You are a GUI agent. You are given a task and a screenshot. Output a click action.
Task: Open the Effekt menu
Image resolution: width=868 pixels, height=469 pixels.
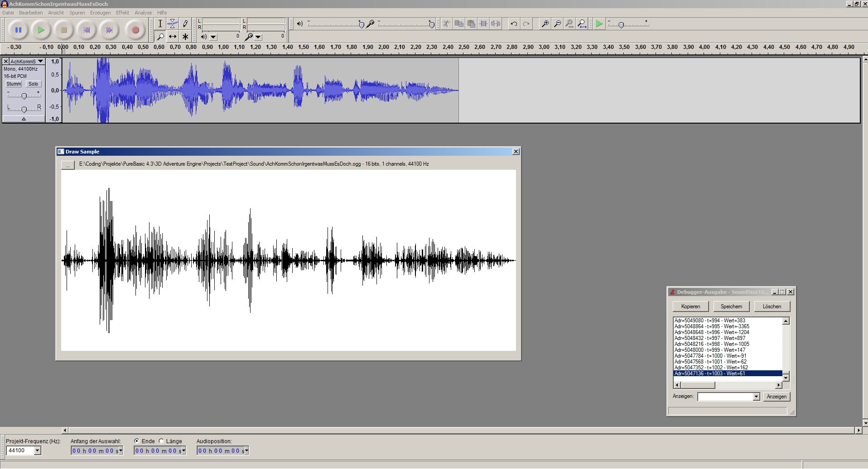[122, 13]
